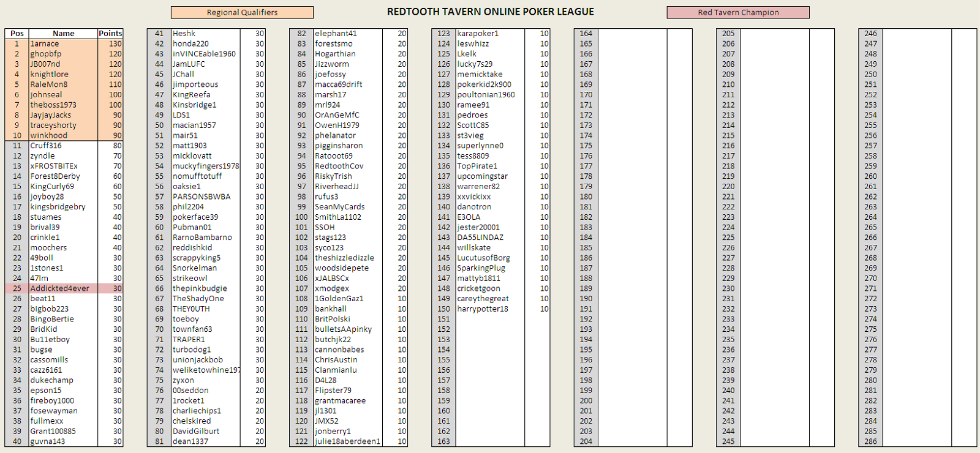Click the empty name cell at position 164
This screenshot has height=453, width=980.
click(x=633, y=34)
